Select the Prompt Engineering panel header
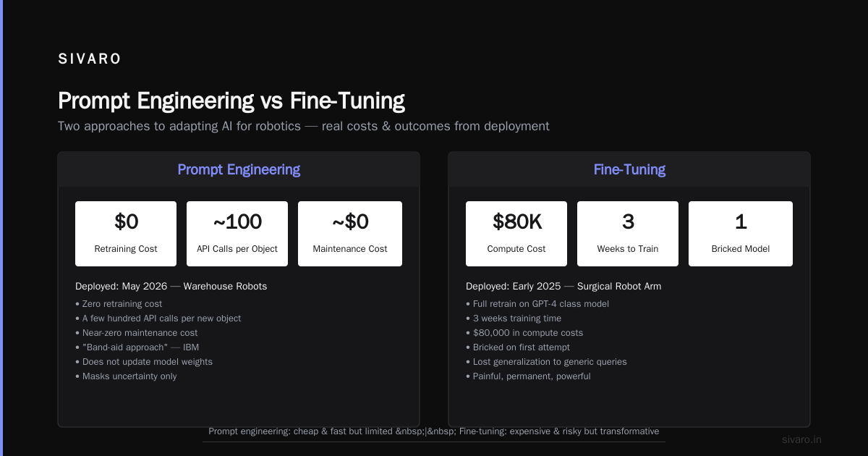 click(x=239, y=169)
